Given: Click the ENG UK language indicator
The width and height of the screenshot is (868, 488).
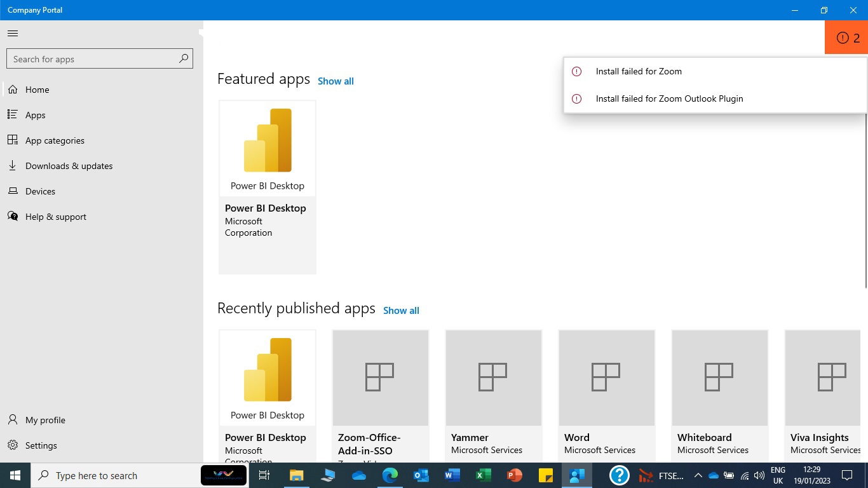Looking at the screenshot, I should click(778, 475).
